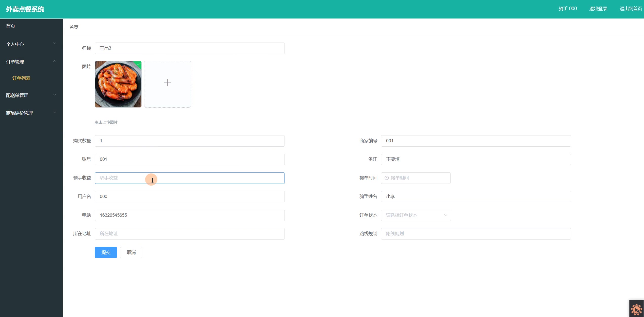Click the green checkmark badge on shrimp image

click(x=139, y=64)
